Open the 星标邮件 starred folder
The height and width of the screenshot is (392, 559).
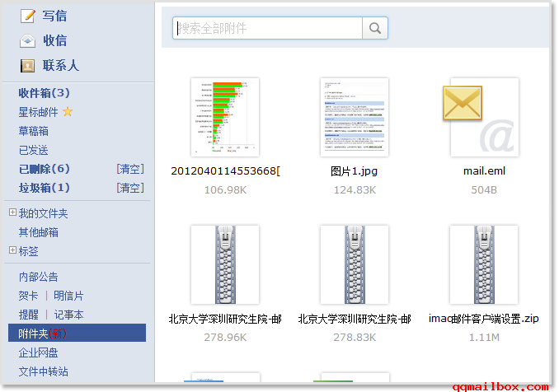tap(38, 112)
